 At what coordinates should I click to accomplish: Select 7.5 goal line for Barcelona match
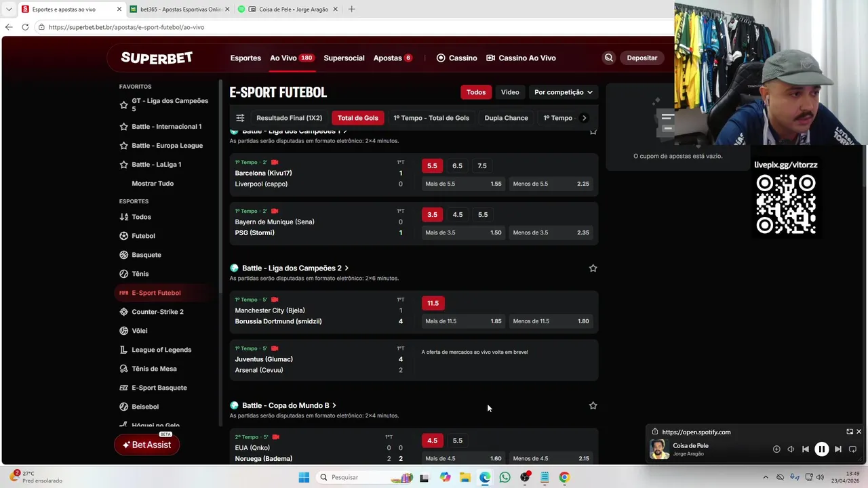[482, 166]
